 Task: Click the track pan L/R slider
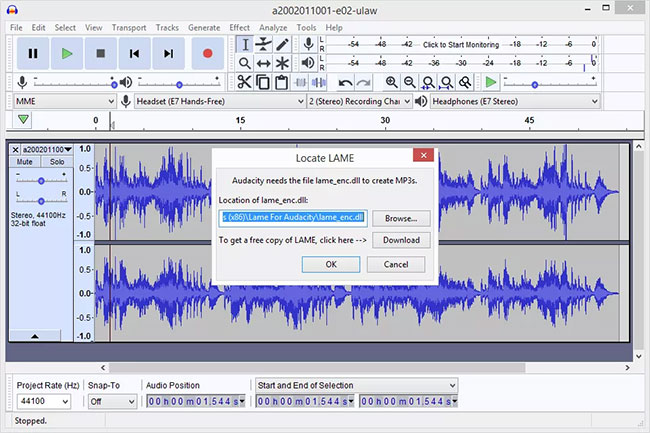click(41, 201)
